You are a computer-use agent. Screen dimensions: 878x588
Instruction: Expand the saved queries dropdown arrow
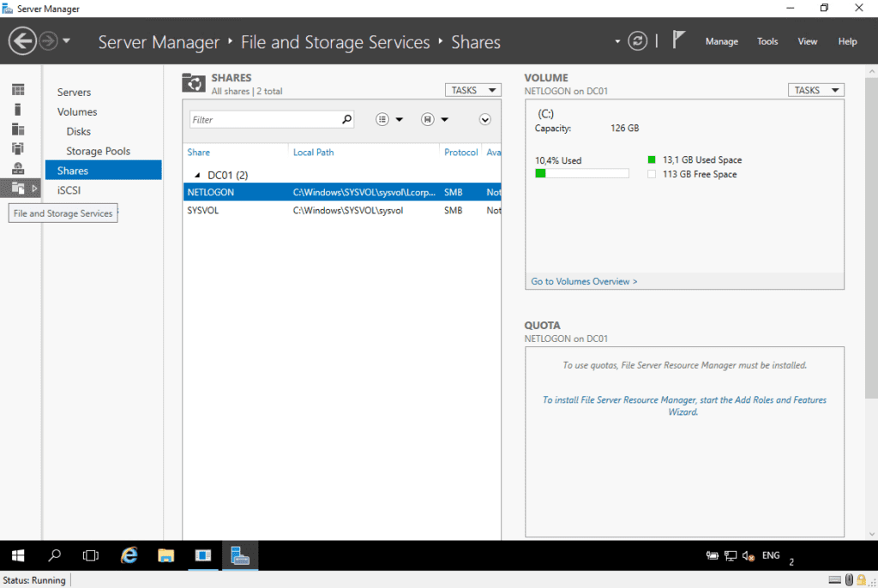tap(445, 119)
